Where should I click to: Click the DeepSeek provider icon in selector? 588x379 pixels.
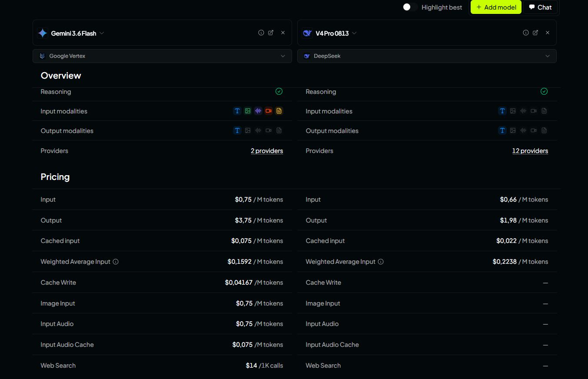tap(307, 56)
